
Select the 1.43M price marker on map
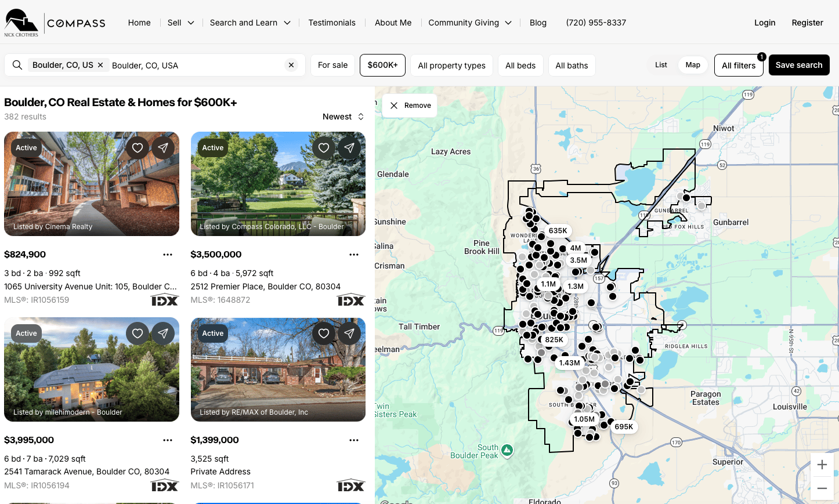[x=569, y=363]
